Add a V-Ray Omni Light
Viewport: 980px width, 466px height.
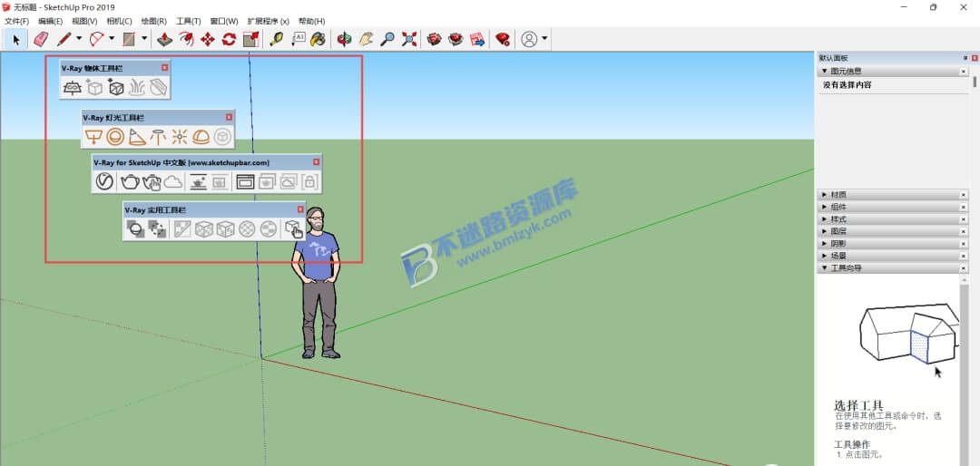point(180,137)
